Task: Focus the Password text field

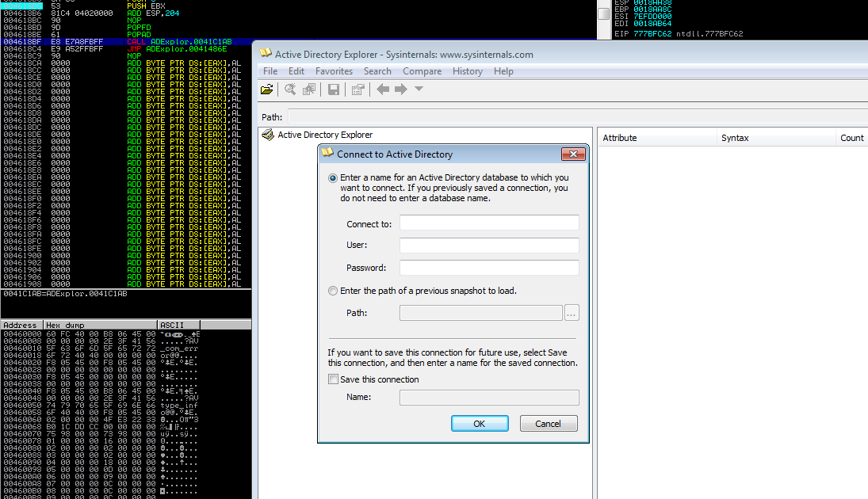Action: 489,268
